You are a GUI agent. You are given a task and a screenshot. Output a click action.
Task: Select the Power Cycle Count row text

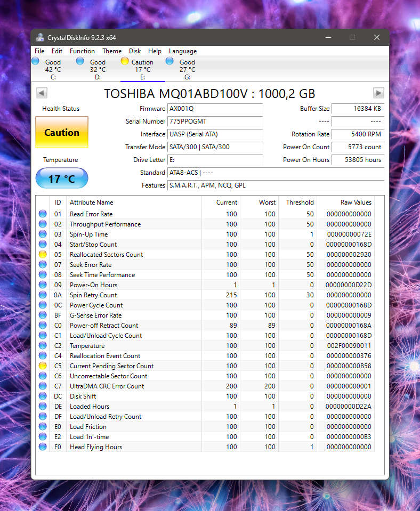tap(96, 305)
